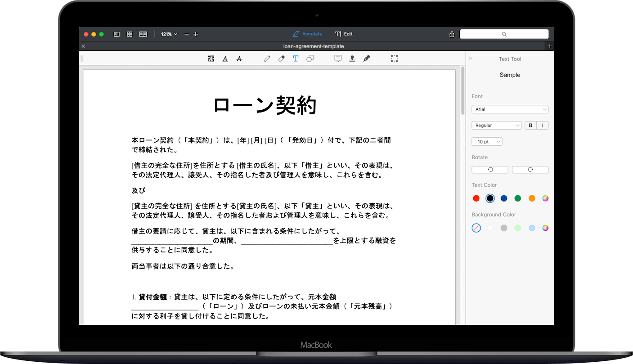
Task: Rotate text counterclockwise
Action: pos(490,170)
